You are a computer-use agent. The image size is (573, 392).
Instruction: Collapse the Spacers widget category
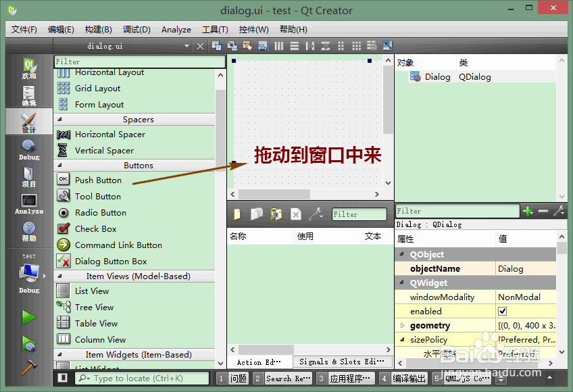click(59, 119)
